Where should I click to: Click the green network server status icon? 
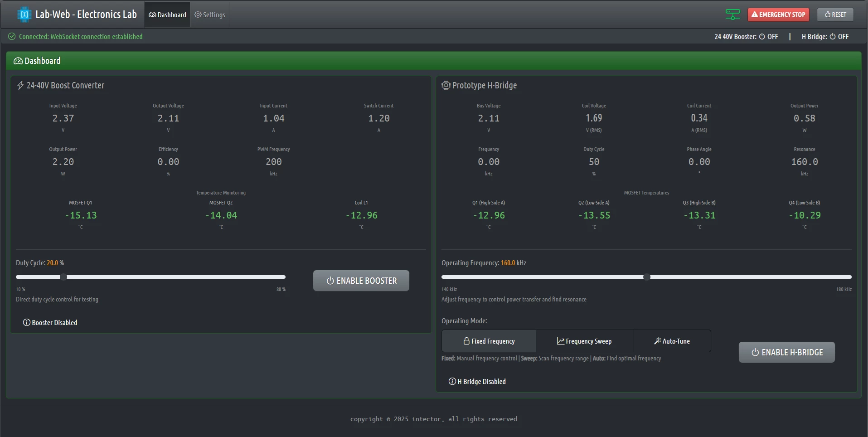point(732,15)
